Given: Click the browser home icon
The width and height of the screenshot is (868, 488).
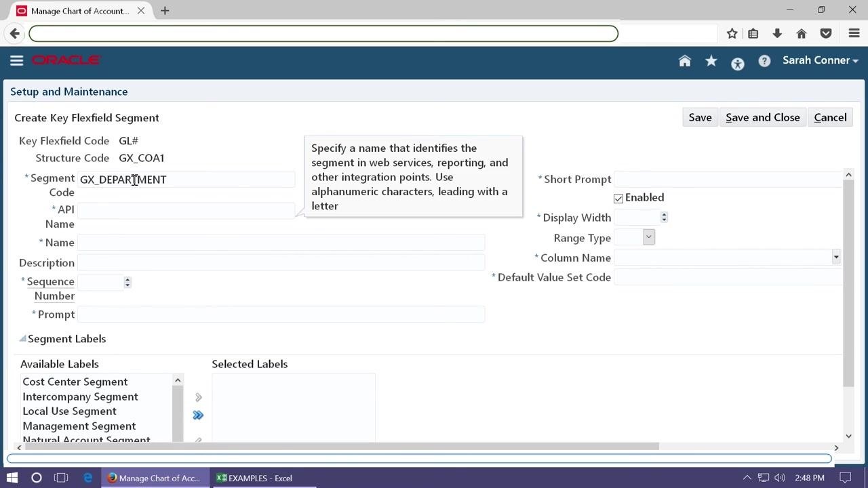Looking at the screenshot, I should [x=802, y=33].
